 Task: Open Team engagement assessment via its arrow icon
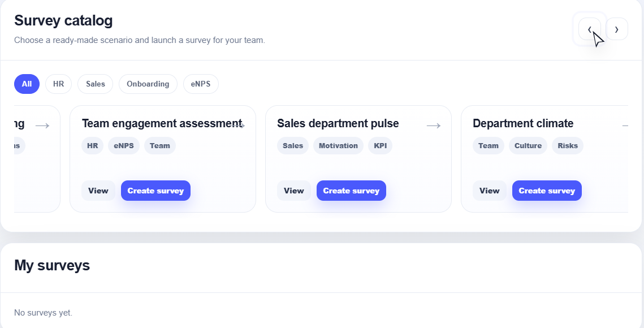pyautogui.click(x=239, y=126)
